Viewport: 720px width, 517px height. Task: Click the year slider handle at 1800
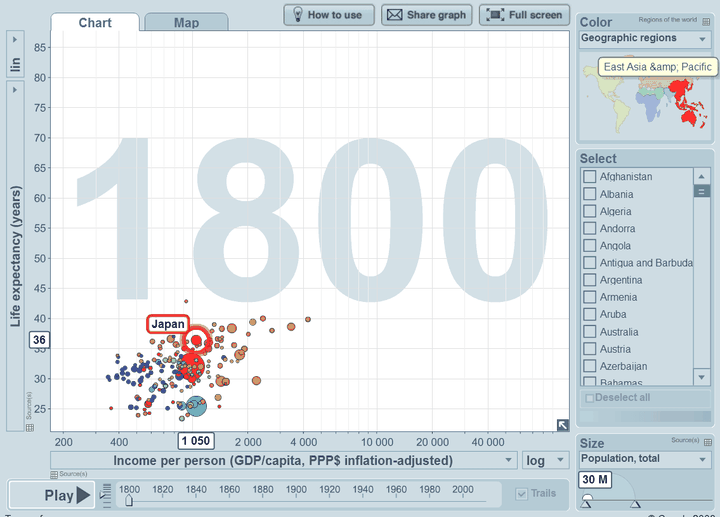pyautogui.click(x=129, y=500)
